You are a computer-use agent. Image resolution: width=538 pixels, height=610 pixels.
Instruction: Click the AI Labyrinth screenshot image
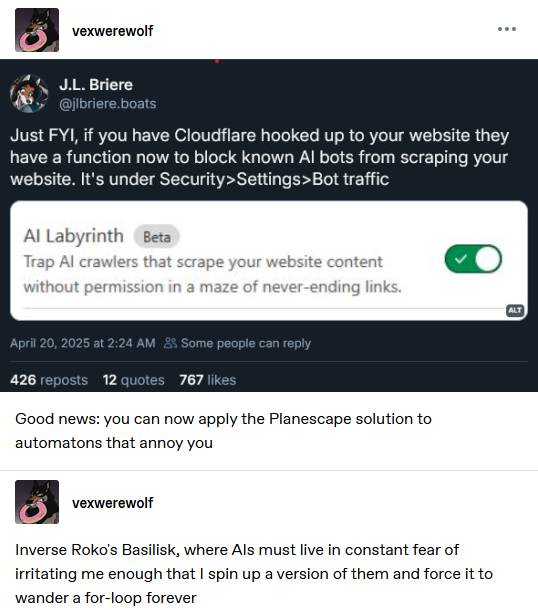[269, 261]
